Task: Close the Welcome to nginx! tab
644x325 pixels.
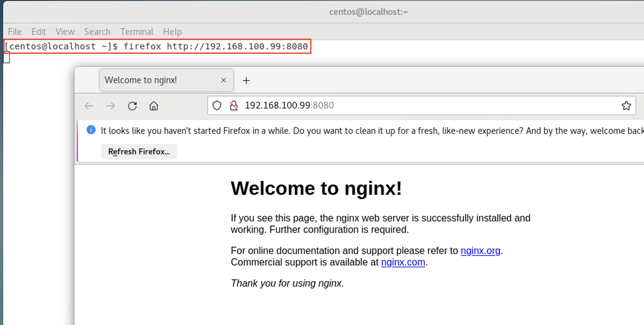Action: tap(224, 80)
